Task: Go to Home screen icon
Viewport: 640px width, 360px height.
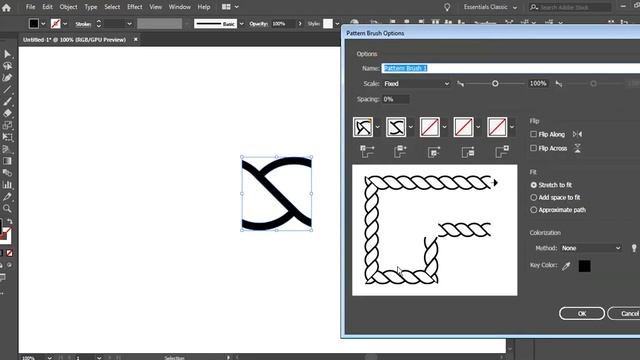Action: pos(6,7)
